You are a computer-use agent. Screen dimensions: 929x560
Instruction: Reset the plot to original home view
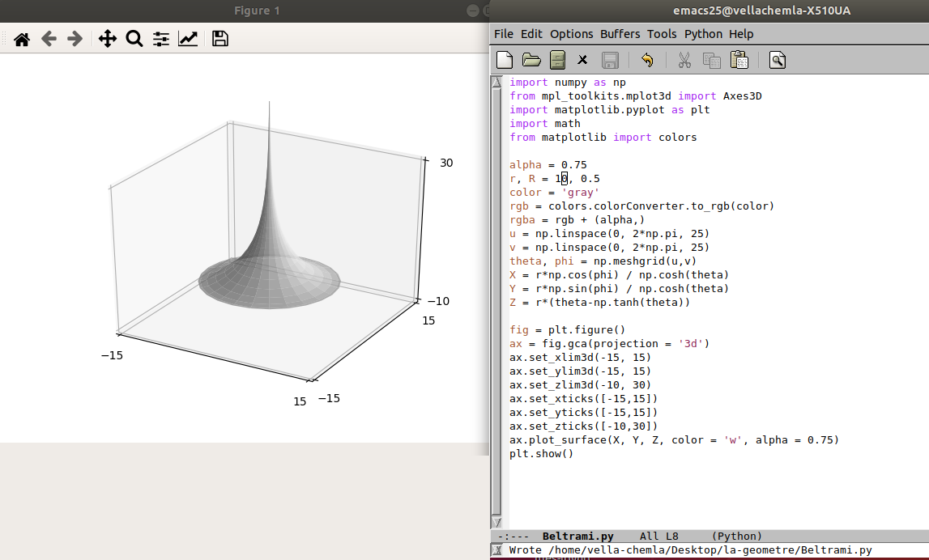pyautogui.click(x=22, y=39)
